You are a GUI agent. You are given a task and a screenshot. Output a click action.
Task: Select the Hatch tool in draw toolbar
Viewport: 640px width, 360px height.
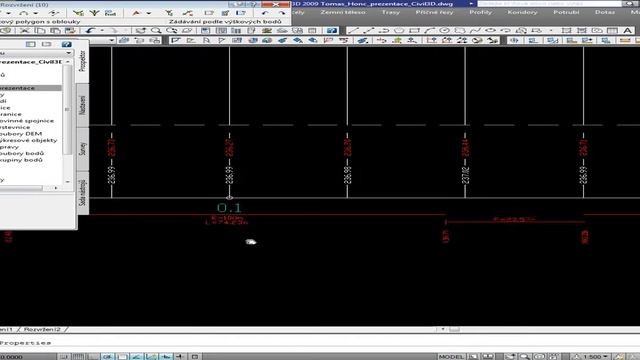click(x=567, y=31)
